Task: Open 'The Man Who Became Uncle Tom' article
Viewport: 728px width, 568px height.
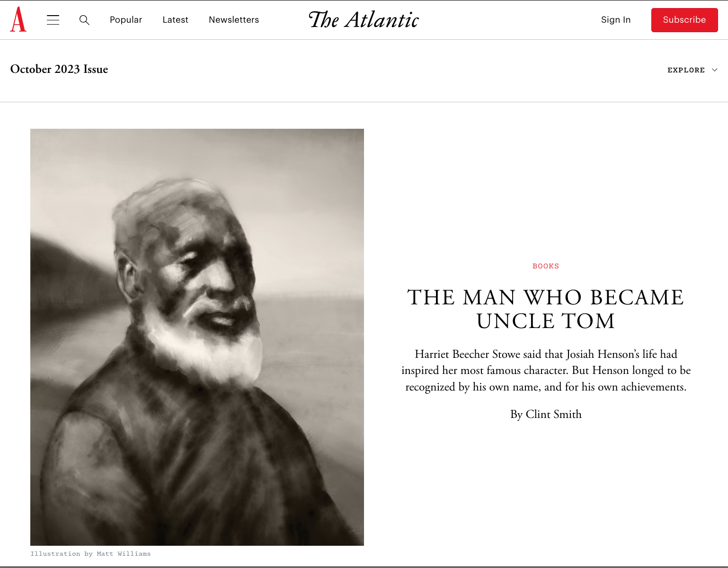Action: [546, 309]
